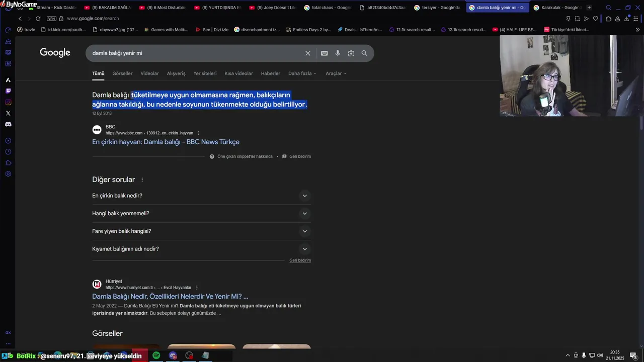Screen dimensions: 644x362
Task: Open downloads icon in browser toolbar
Action: tap(627, 19)
